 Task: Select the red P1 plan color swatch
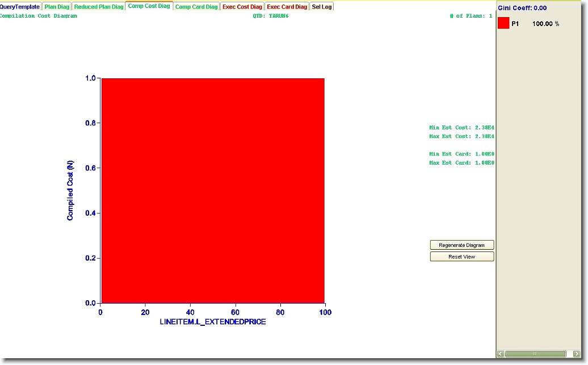(503, 23)
